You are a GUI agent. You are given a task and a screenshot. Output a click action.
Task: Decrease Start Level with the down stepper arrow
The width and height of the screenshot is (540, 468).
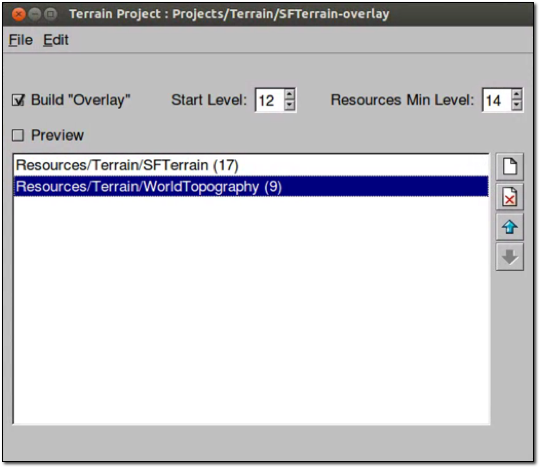(x=290, y=105)
